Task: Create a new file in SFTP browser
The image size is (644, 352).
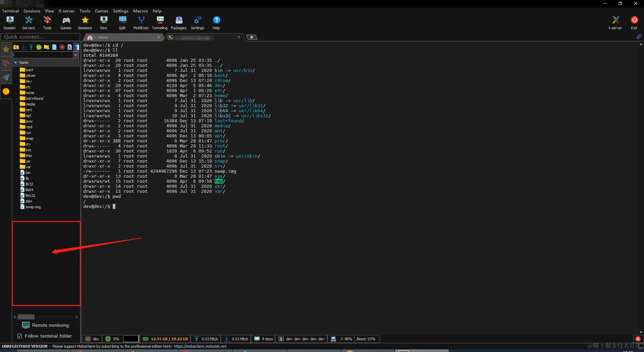Action: tap(54, 47)
